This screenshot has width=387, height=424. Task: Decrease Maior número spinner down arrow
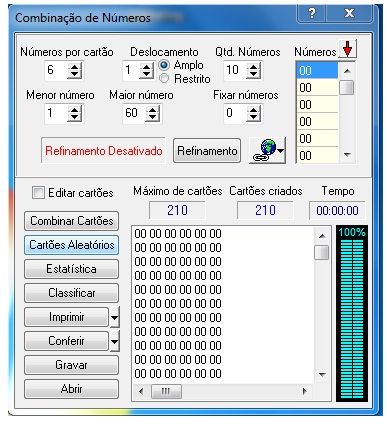tap(153, 118)
